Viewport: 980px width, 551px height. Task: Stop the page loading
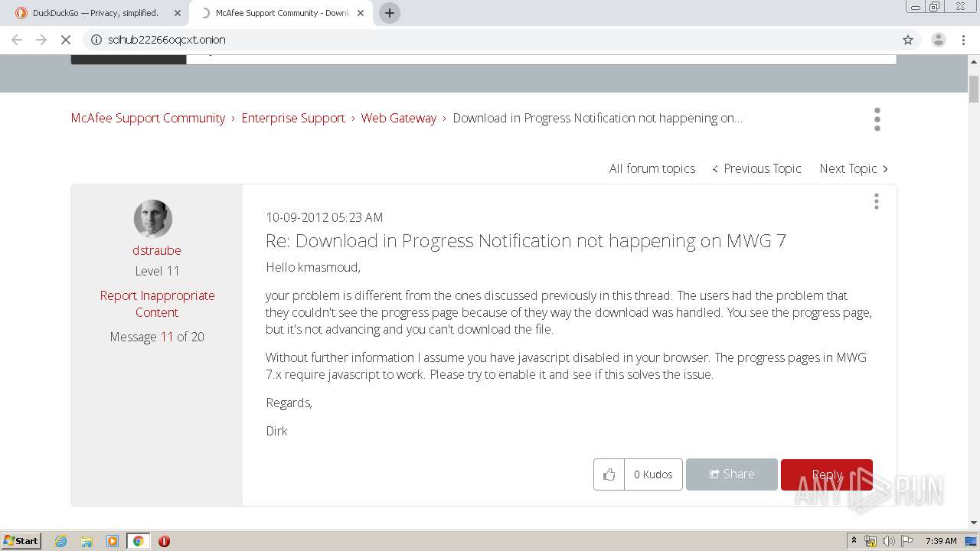pyautogui.click(x=66, y=40)
